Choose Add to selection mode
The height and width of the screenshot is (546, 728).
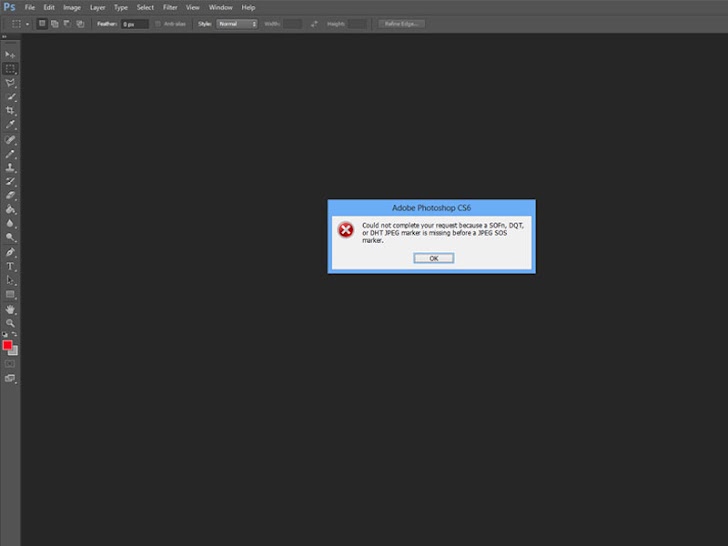[55, 24]
